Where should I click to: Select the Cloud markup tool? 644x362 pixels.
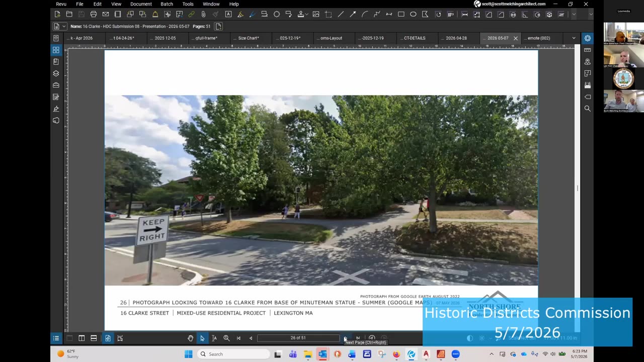[277, 15]
